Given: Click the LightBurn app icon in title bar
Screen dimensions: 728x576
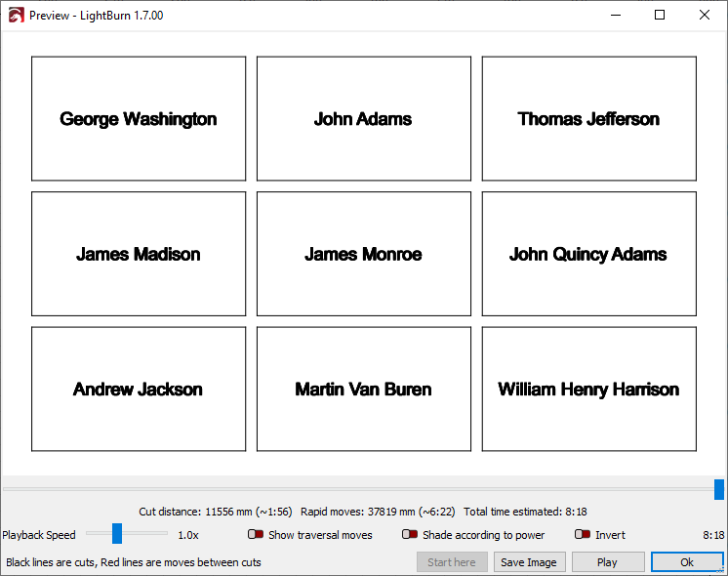Looking at the screenshot, I should tap(16, 16).
